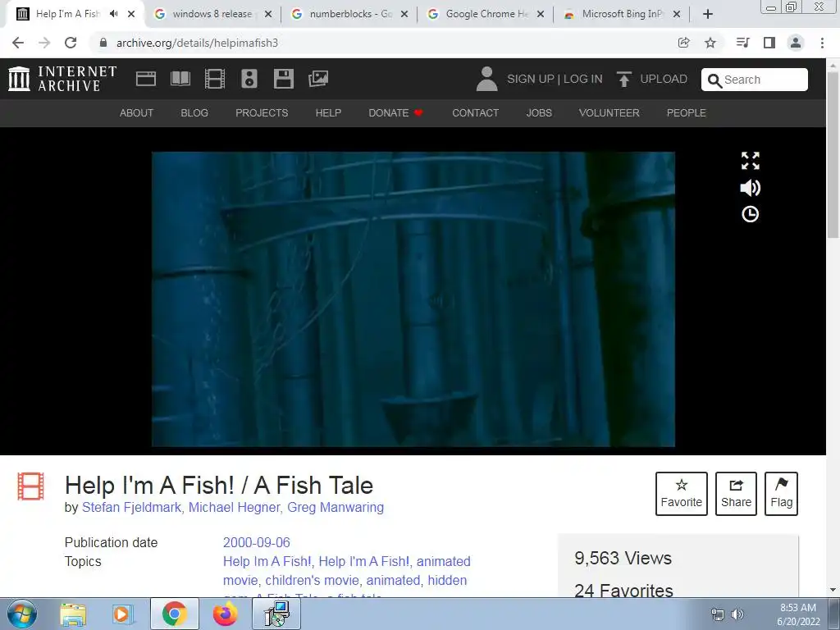
Task: Open the Internet Archive home logo
Action: tap(62, 79)
